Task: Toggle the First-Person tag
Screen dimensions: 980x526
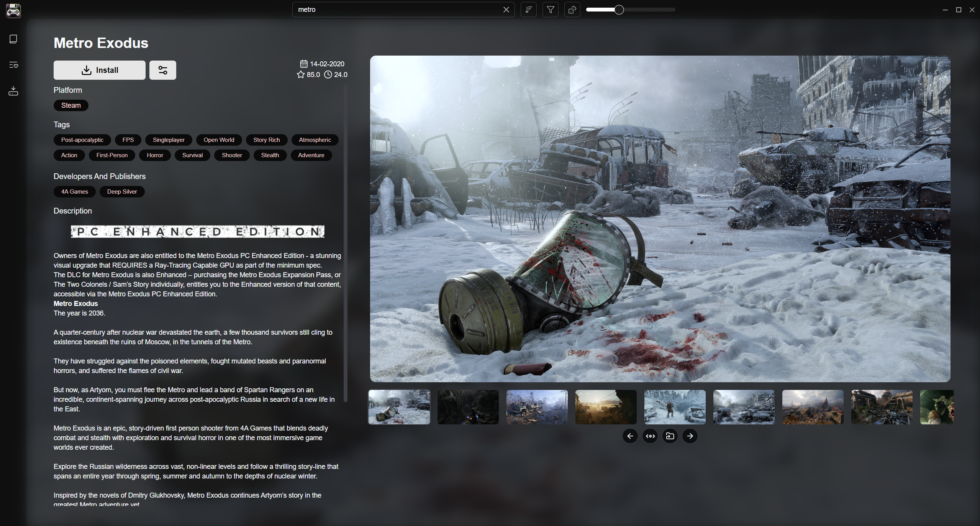Action: [111, 155]
